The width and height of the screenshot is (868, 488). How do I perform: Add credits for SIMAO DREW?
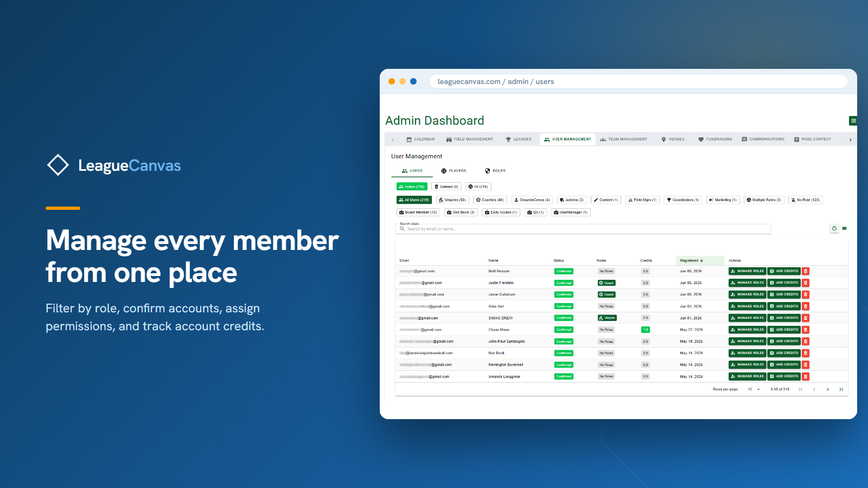(x=784, y=318)
